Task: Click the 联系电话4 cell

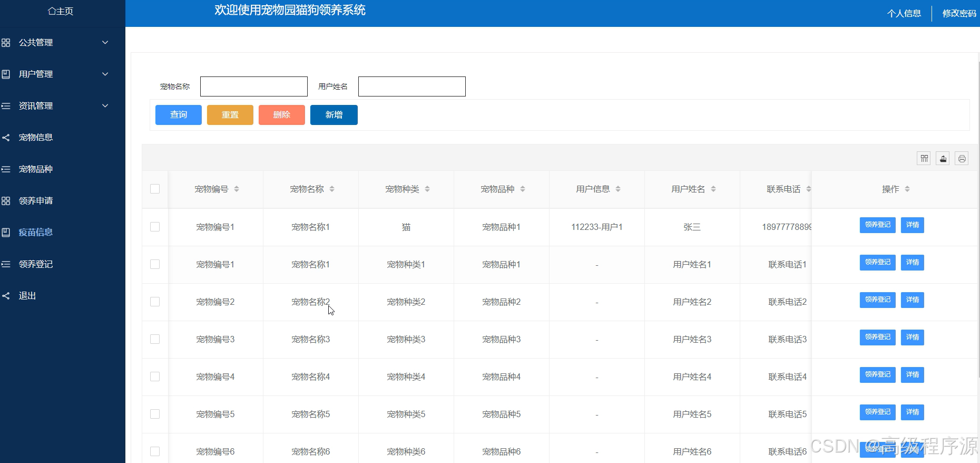Action: (x=776, y=377)
